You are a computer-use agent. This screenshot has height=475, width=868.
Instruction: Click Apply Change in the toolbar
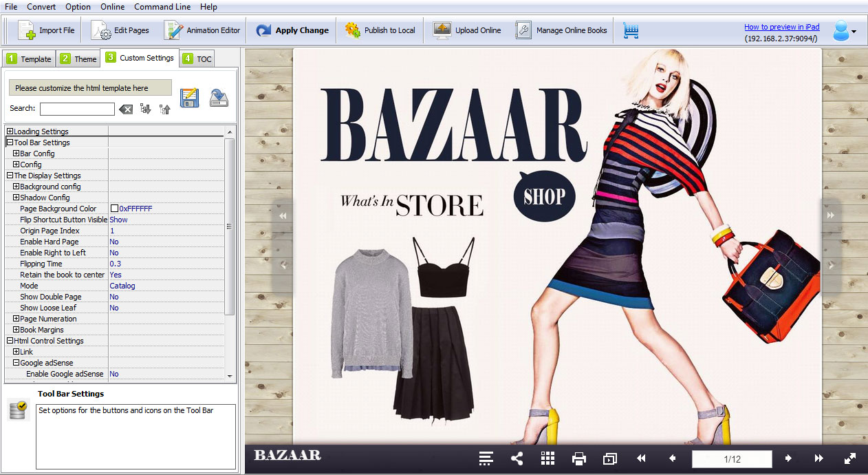pos(292,30)
